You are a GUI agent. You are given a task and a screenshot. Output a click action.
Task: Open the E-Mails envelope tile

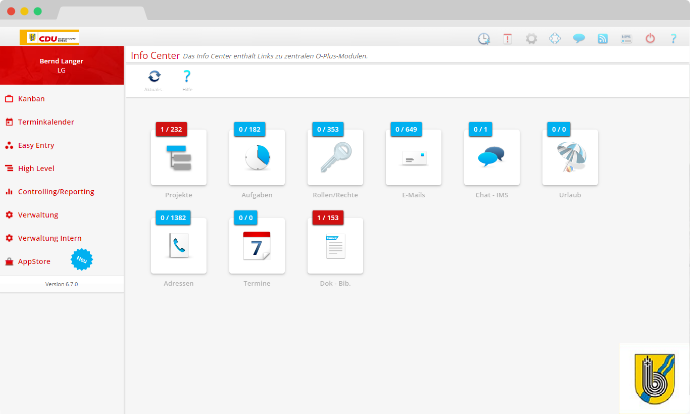pyautogui.click(x=414, y=158)
